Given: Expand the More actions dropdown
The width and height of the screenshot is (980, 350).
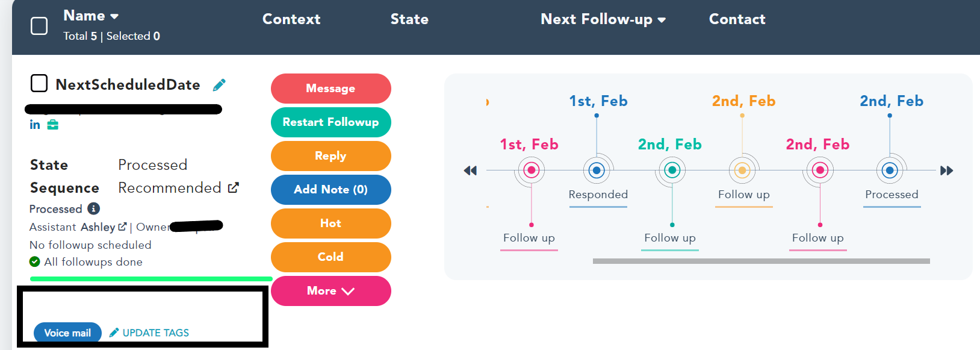Looking at the screenshot, I should click(x=330, y=291).
